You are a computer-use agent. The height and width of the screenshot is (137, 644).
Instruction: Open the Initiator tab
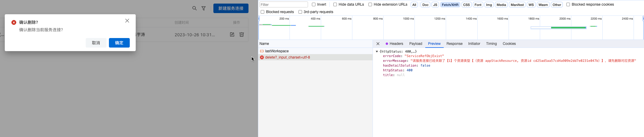tap(474, 44)
